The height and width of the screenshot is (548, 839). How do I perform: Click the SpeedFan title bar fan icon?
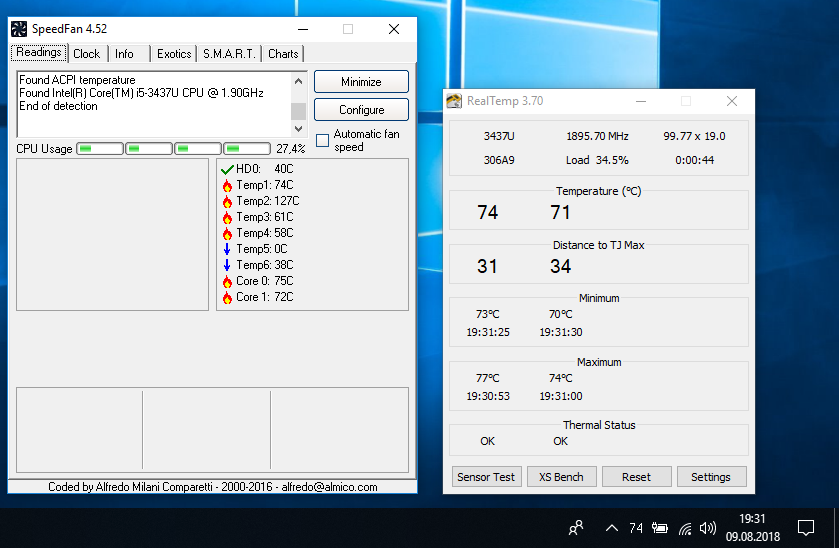(19, 29)
